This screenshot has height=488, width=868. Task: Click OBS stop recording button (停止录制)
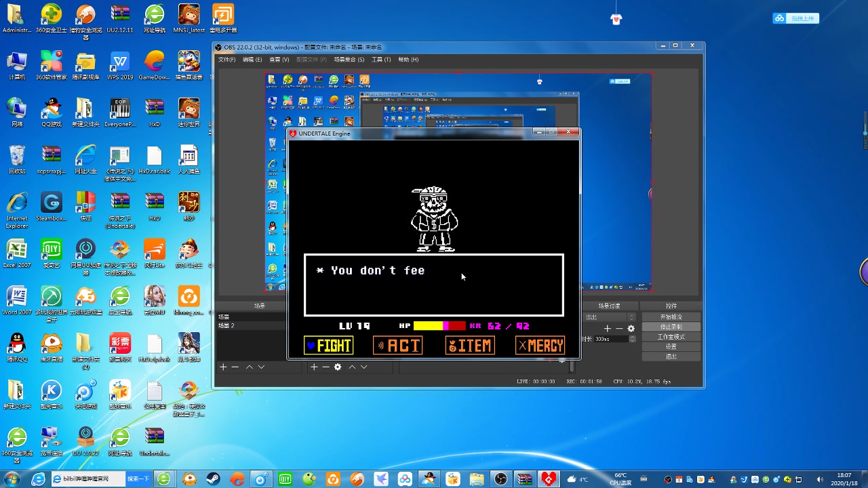pyautogui.click(x=671, y=327)
